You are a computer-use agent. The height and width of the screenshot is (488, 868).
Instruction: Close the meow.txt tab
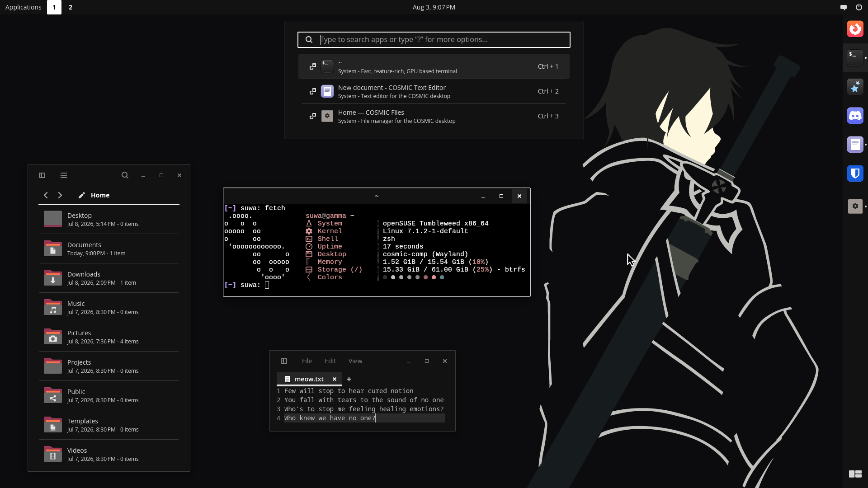pyautogui.click(x=335, y=379)
